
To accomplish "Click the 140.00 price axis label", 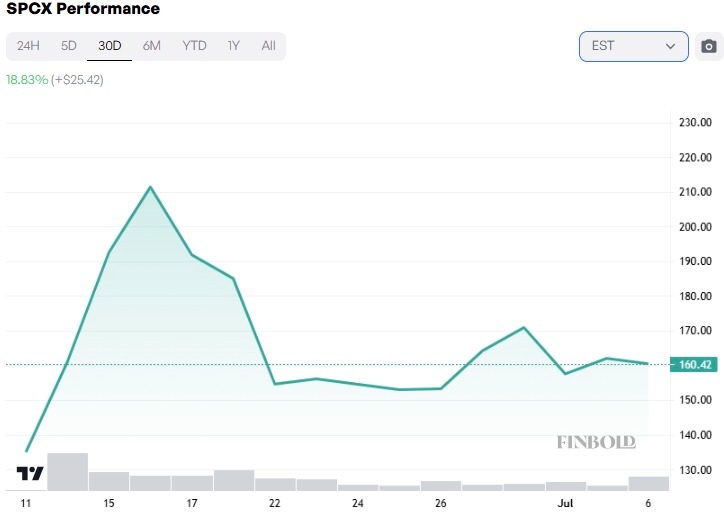I will tap(695, 435).
